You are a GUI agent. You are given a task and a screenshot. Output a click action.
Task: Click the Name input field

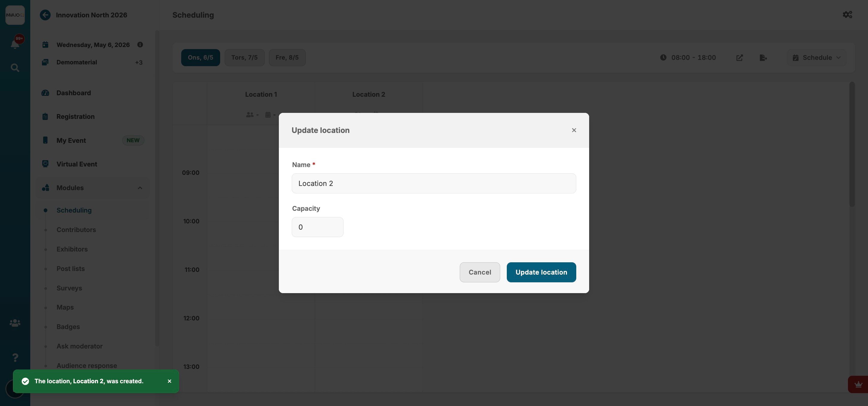434,183
